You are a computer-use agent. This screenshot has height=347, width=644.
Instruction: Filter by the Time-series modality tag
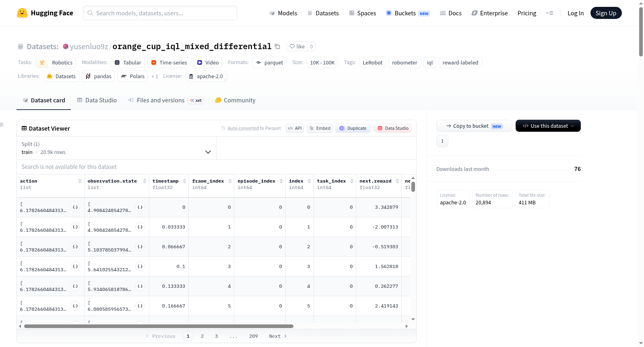pyautogui.click(x=169, y=62)
